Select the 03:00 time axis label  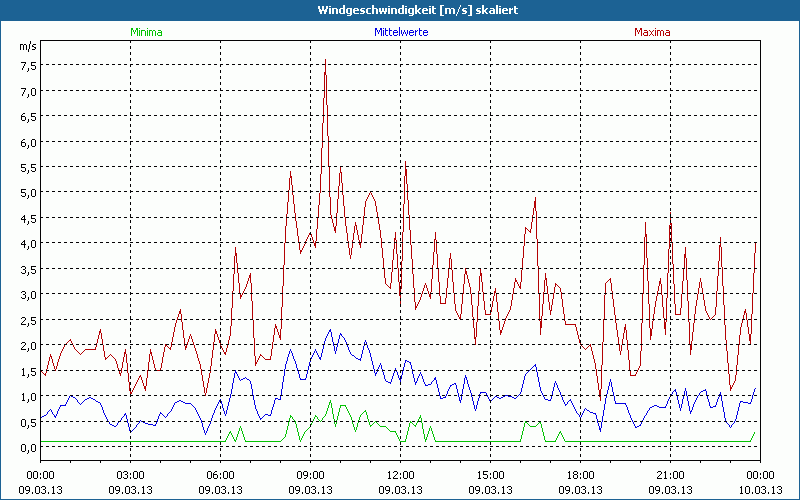pos(130,474)
